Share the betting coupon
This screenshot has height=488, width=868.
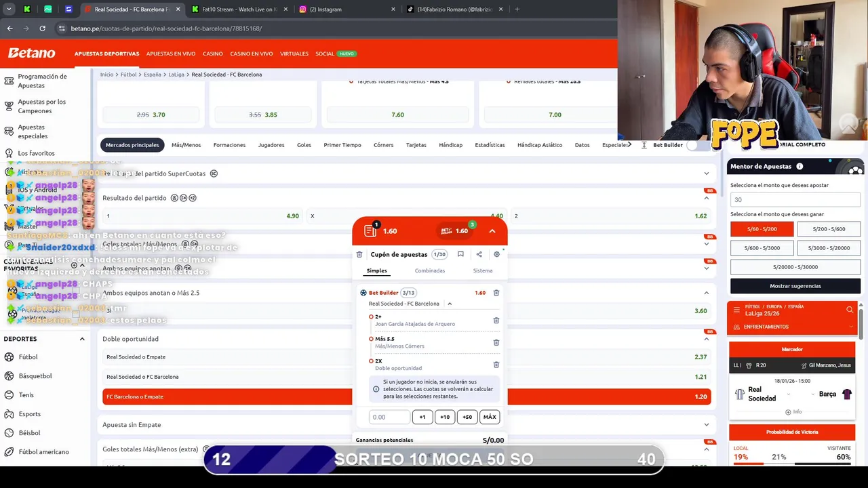479,254
